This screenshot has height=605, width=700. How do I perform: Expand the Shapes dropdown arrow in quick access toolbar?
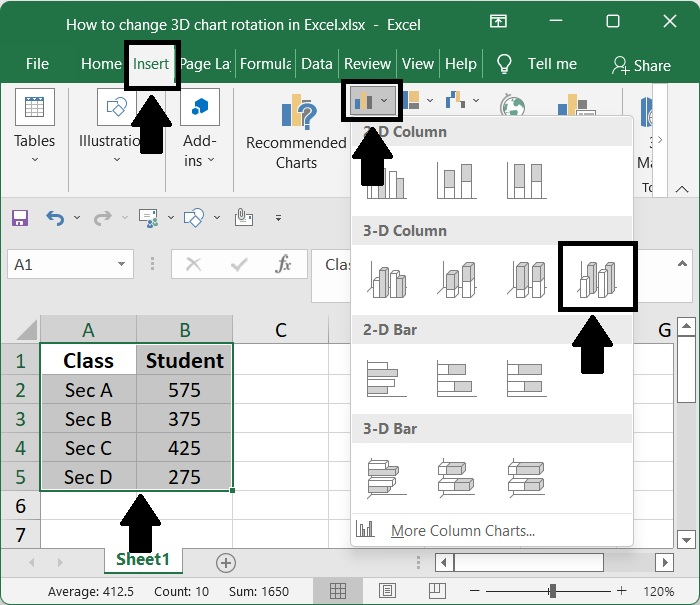point(217,218)
